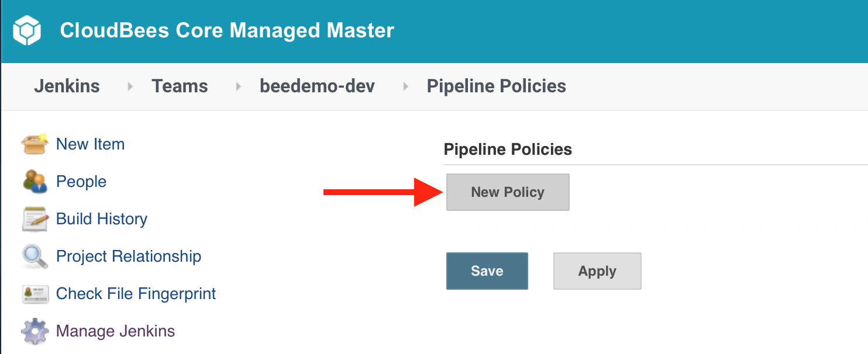Click the Project Relationship magnifier icon

coord(35,256)
